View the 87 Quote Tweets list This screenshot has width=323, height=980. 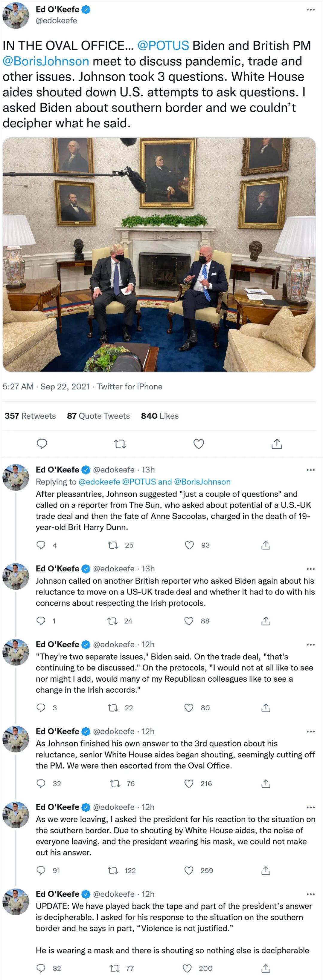click(x=98, y=416)
